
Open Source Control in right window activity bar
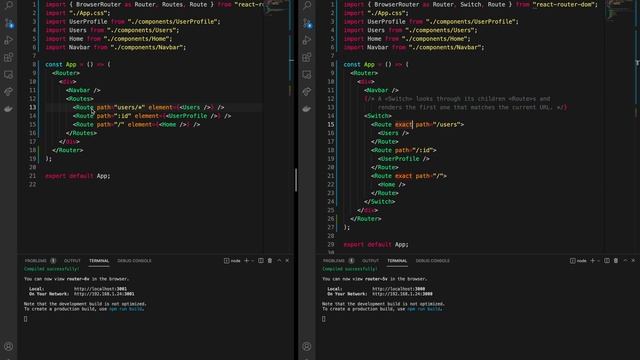(307, 23)
